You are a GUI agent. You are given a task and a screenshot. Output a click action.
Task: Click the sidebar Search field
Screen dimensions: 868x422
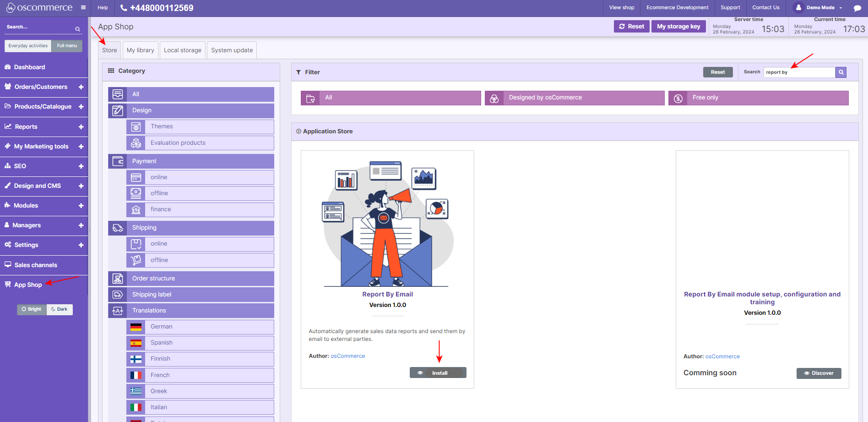point(39,27)
